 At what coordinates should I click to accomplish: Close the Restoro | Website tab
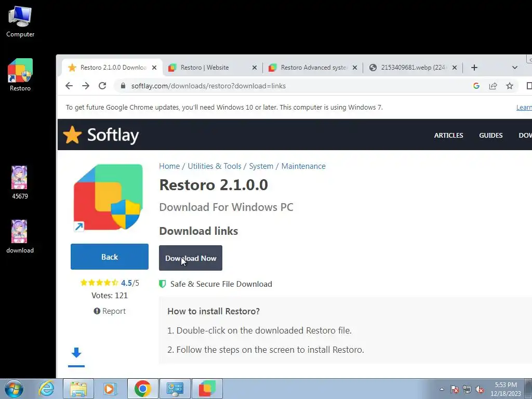coord(255,68)
